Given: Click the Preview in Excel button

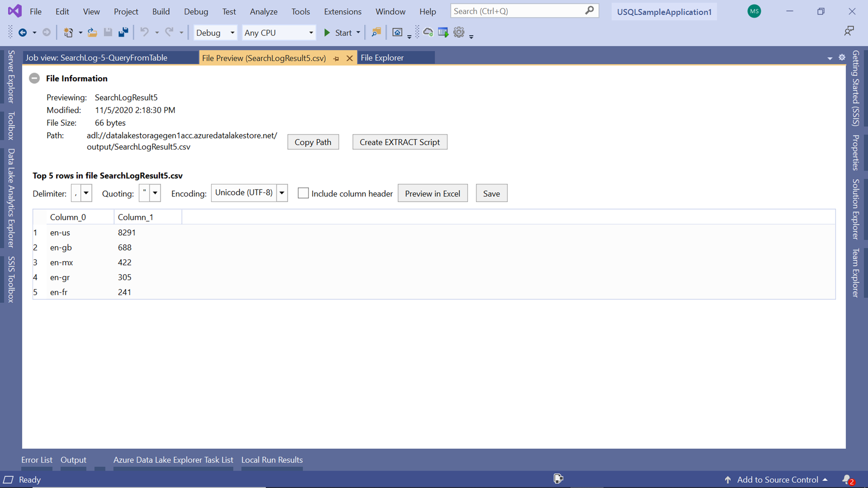Looking at the screenshot, I should pyautogui.click(x=432, y=193).
